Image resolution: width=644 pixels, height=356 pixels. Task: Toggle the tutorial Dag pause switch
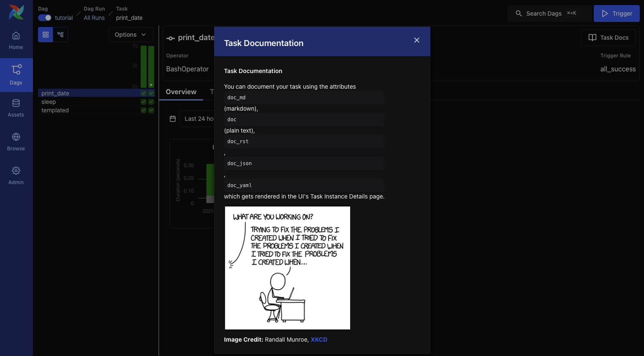[x=45, y=18]
